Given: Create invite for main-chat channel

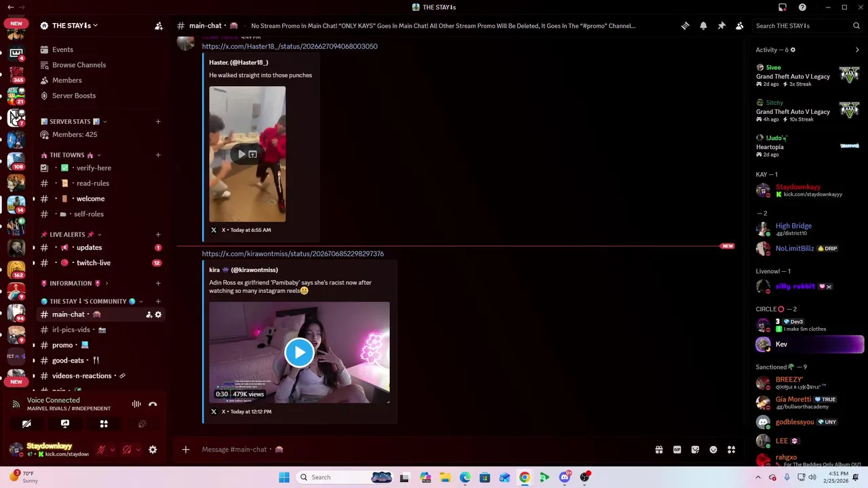Looking at the screenshot, I should [x=149, y=314].
